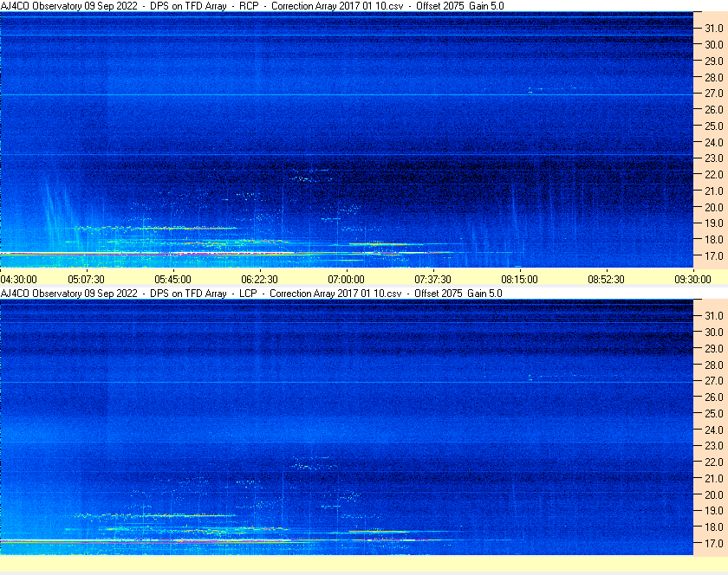This screenshot has width=728, height=575.
Task: Click the 24.0 frequency label on LCP panel
Action: pos(714,430)
